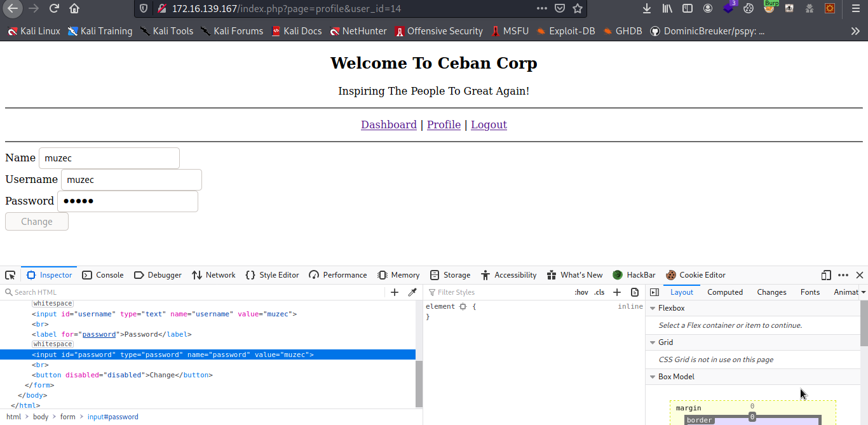Open the DominicBreuker/pspy bookmark
868x425 pixels.
tap(707, 30)
